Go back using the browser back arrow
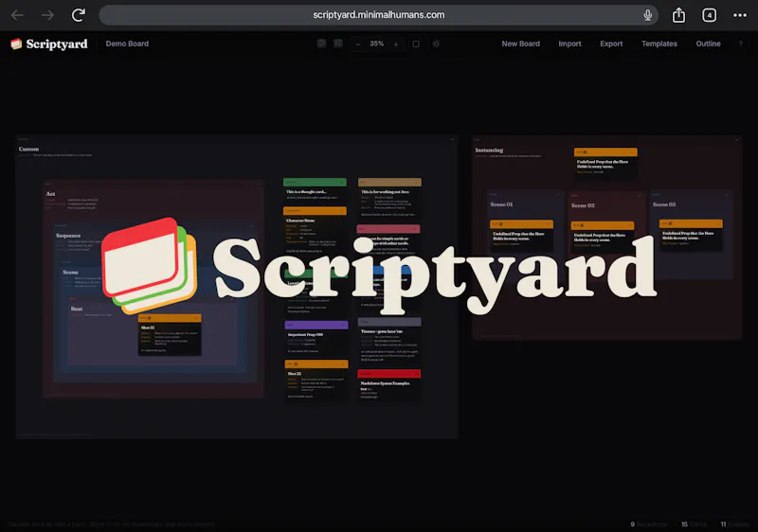The image size is (758, 532). pos(17,15)
